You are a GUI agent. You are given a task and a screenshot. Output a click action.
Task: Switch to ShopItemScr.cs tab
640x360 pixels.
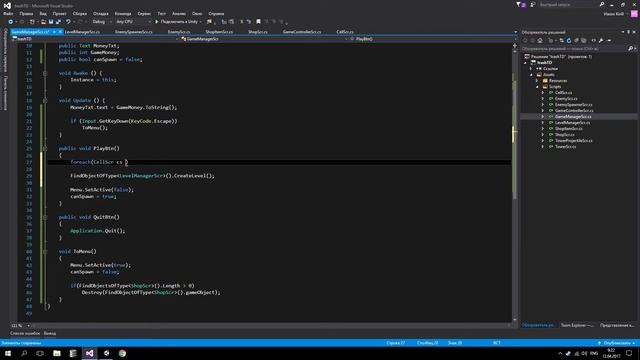click(x=219, y=32)
